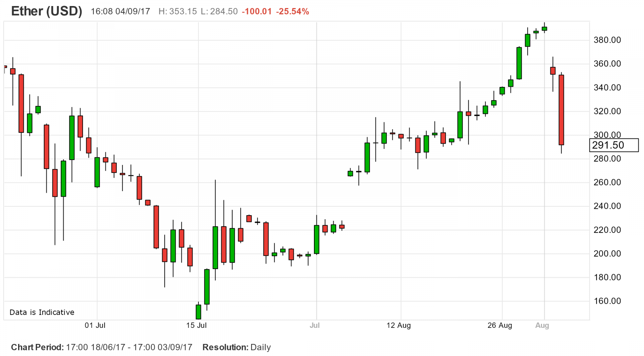Image resolution: width=644 pixels, height=356 pixels.
Task: Click the rightmost large red candlestick
Action: [x=561, y=110]
